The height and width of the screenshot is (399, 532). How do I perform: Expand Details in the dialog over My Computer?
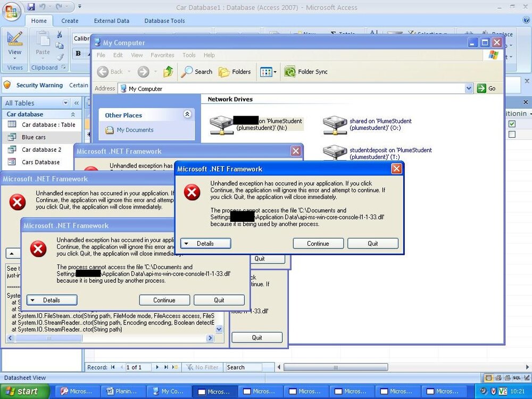(x=205, y=244)
